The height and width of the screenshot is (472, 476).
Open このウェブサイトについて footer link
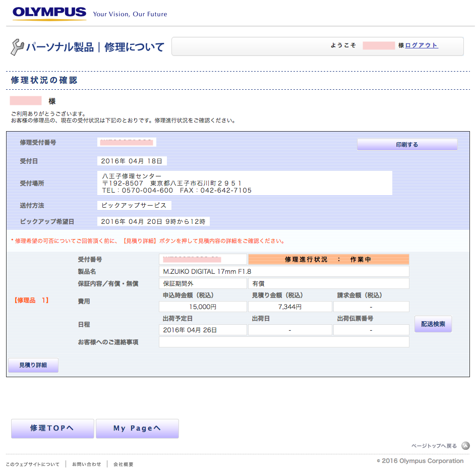(32, 464)
